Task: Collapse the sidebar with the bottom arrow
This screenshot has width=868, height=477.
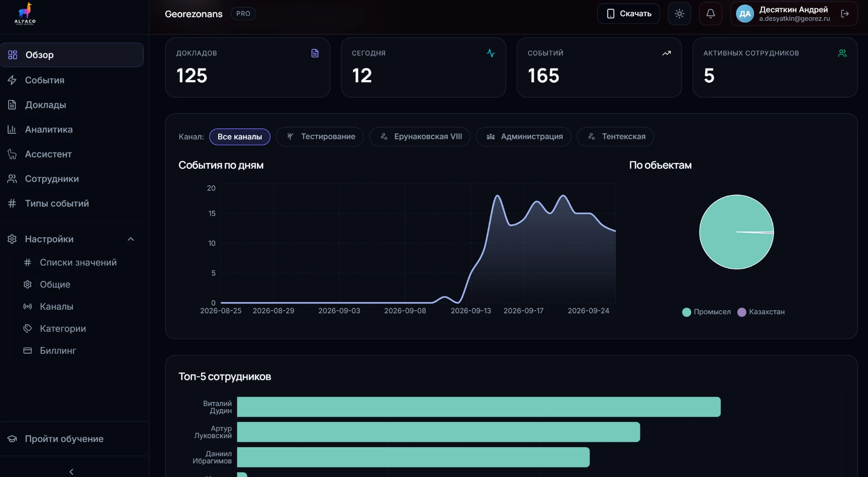Action: [x=71, y=471]
